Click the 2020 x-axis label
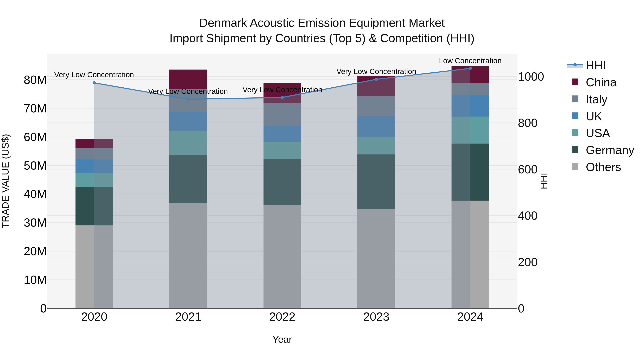 tap(94, 317)
